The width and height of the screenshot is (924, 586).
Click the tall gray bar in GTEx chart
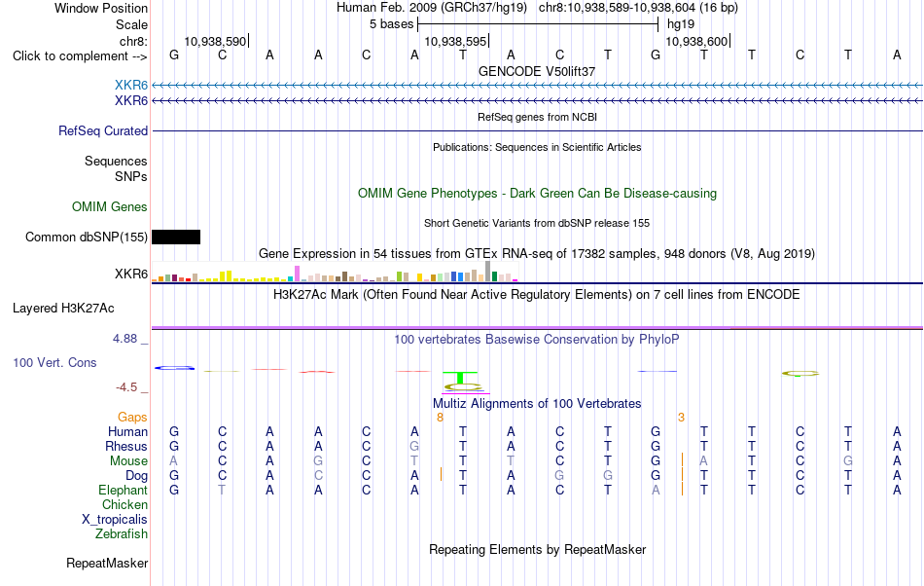pyautogui.click(x=488, y=272)
